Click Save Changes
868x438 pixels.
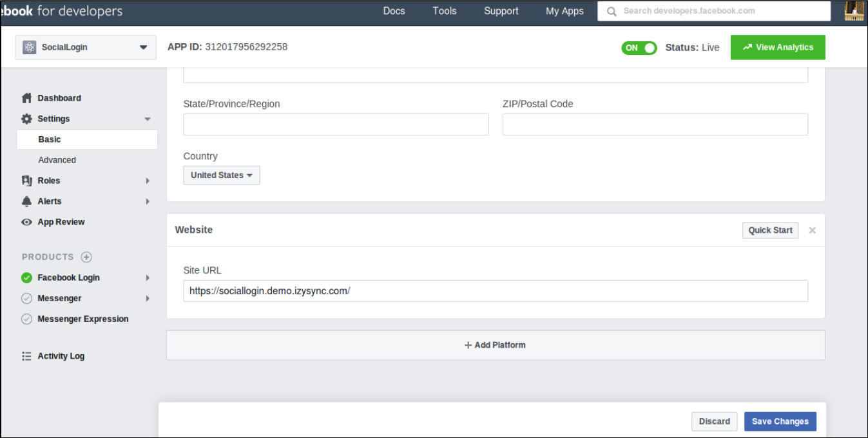pos(780,421)
